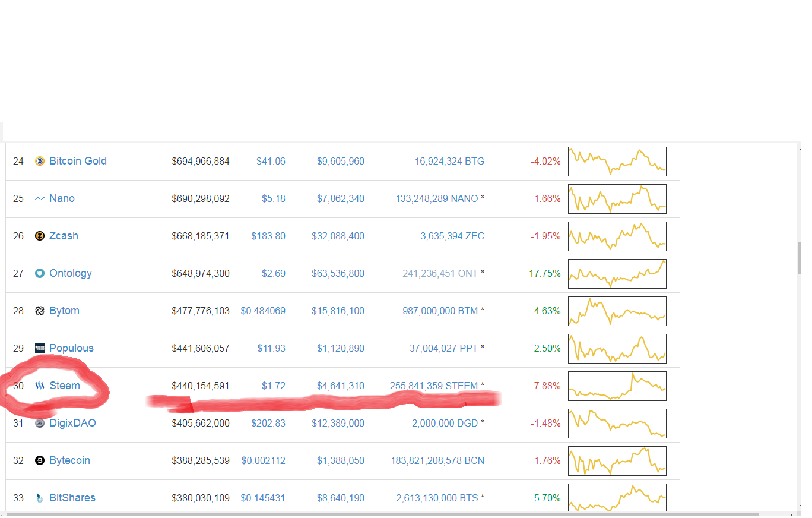
Task: Open the DigixDAO coin link
Action: (72, 423)
